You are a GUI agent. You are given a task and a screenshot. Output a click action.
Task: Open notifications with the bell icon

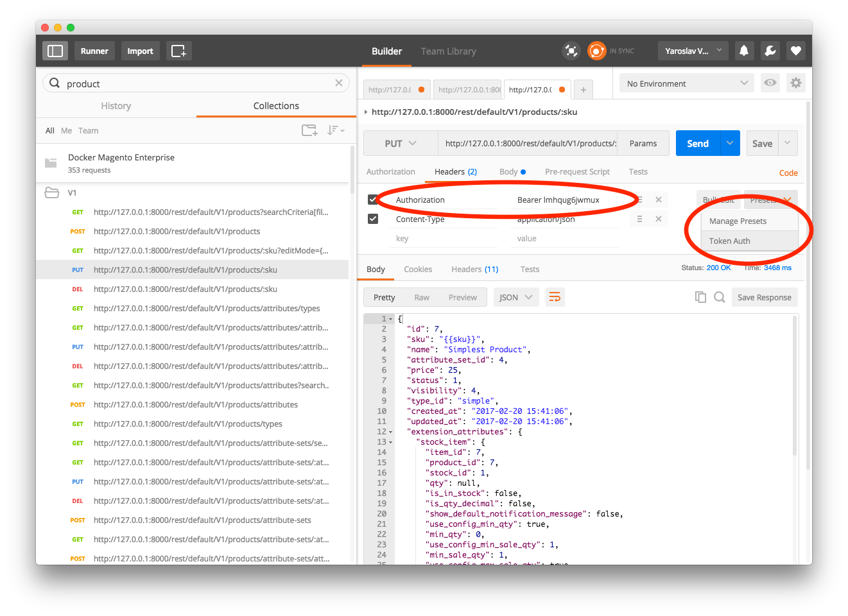pos(744,50)
